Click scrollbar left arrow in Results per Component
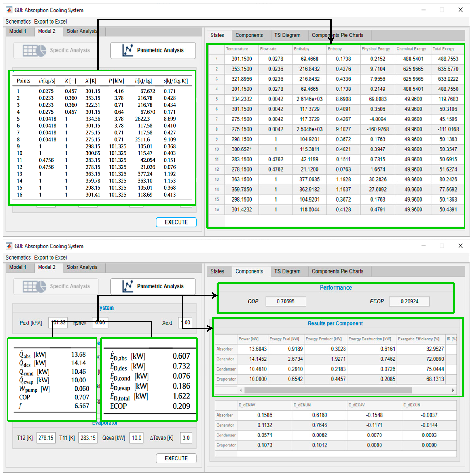The image size is (473, 476). click(241, 390)
